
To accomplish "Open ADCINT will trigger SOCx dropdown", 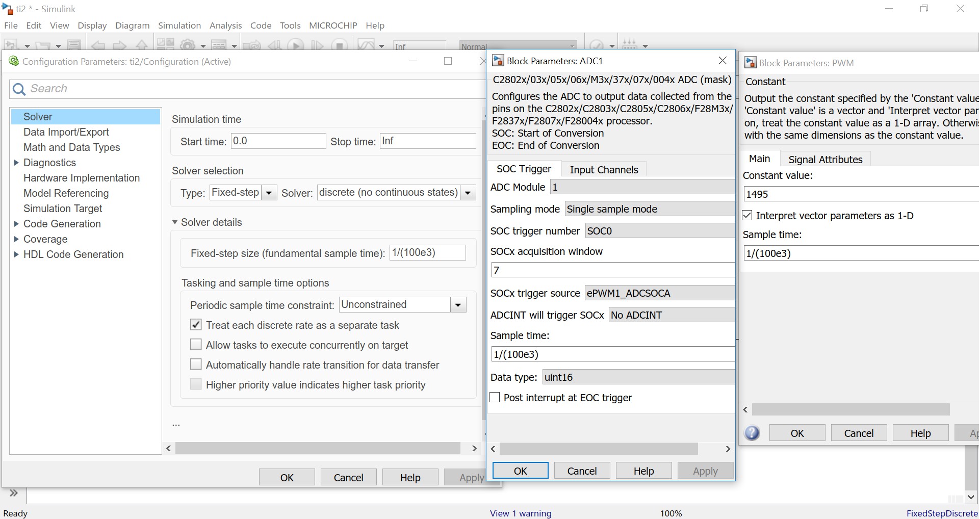I will (672, 315).
